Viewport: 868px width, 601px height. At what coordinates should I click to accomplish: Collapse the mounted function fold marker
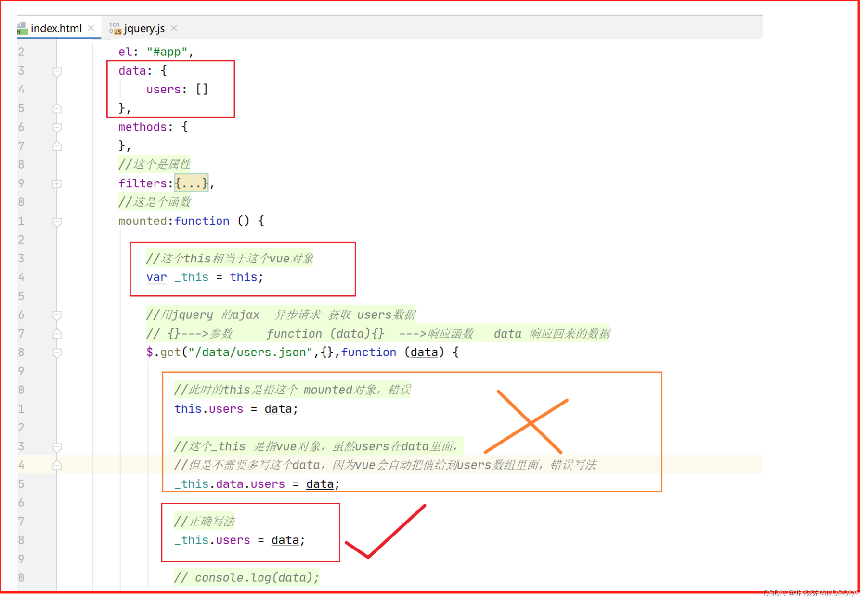(57, 222)
